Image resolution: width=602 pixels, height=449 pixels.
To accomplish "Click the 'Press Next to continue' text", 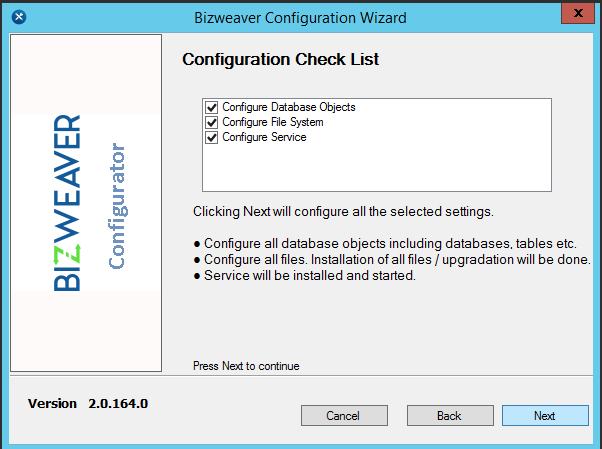I will (246, 366).
